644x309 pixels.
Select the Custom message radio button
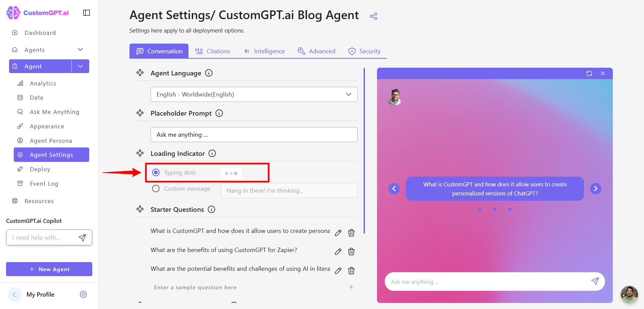[x=156, y=189]
